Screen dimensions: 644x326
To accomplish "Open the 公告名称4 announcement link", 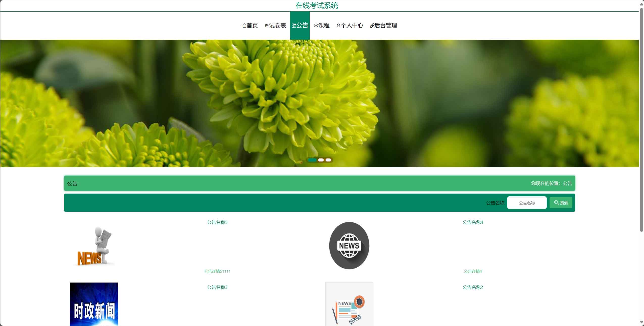I will 473,222.
